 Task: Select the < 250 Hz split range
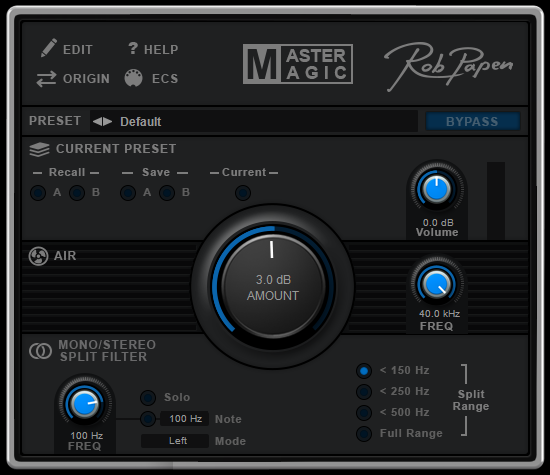coord(364,392)
